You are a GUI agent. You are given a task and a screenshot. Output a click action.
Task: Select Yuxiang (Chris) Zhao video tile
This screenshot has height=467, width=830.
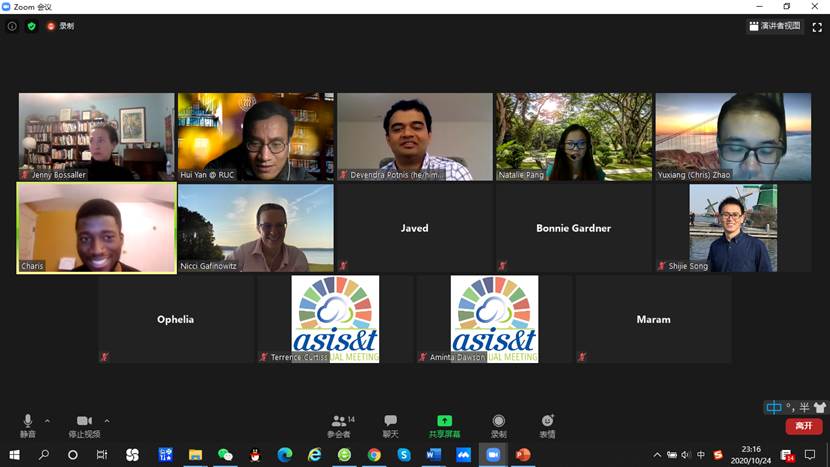coord(733,137)
